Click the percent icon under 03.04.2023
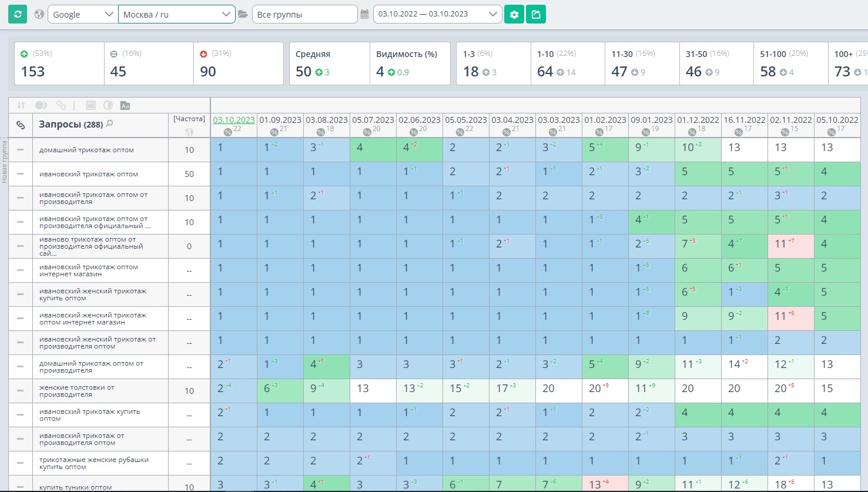 point(507,132)
